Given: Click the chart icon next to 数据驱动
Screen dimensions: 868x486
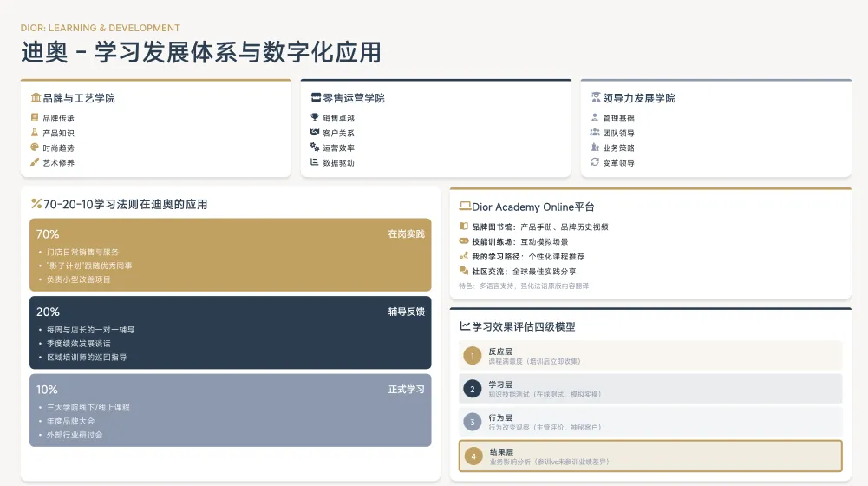Looking at the screenshot, I should pyautogui.click(x=315, y=162).
